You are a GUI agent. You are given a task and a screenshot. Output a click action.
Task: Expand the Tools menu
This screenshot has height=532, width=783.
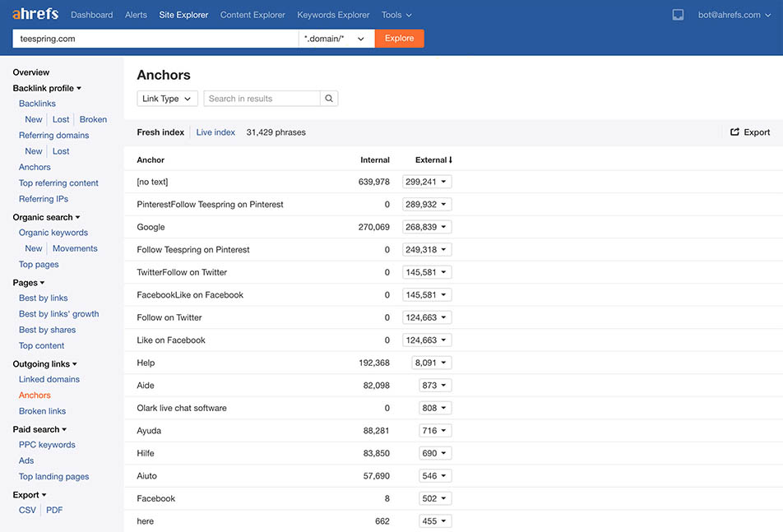tap(396, 15)
